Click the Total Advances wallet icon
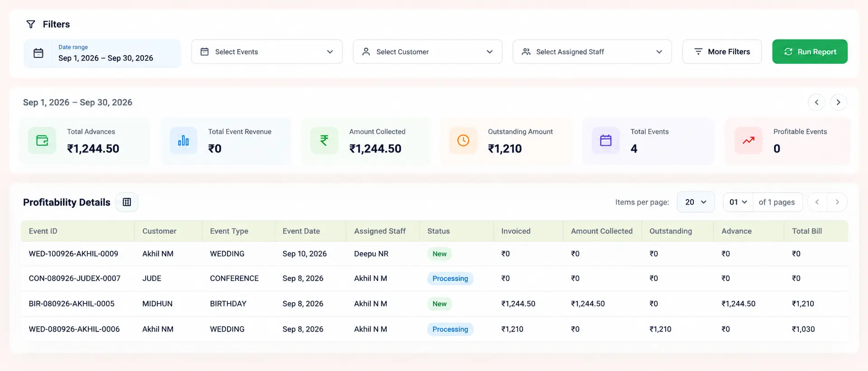The width and height of the screenshot is (868, 371). pos(42,140)
